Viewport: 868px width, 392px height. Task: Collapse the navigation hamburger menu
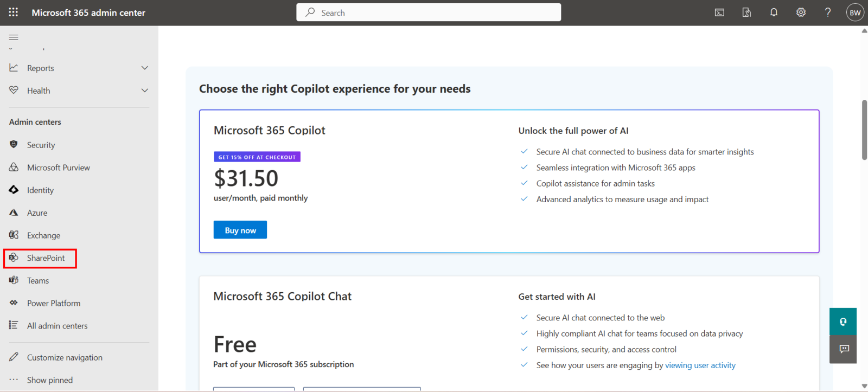(14, 37)
